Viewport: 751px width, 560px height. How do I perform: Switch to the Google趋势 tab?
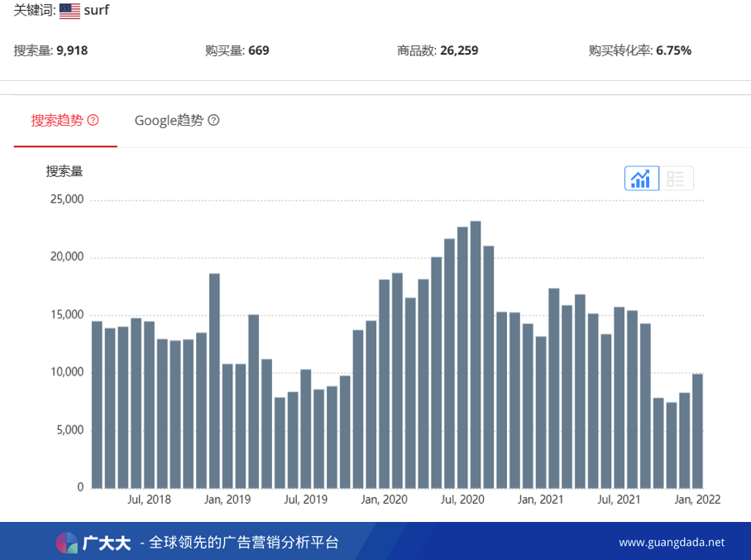pos(169,120)
